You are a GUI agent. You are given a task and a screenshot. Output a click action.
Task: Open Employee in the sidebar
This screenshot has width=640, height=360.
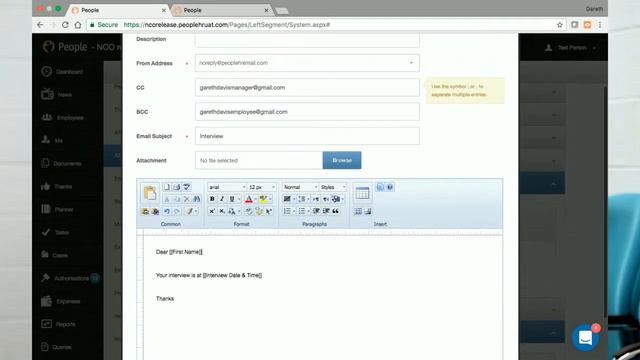click(x=63, y=118)
